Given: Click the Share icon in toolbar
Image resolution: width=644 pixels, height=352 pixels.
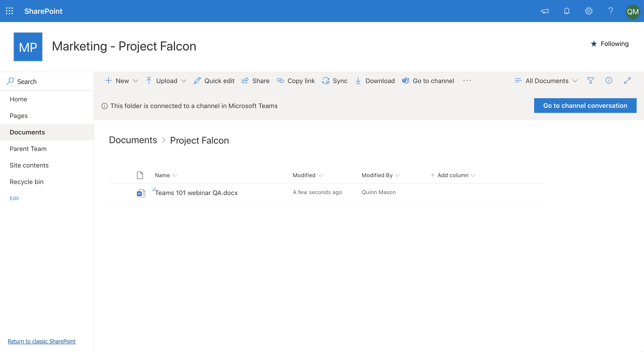Looking at the screenshot, I should [246, 80].
